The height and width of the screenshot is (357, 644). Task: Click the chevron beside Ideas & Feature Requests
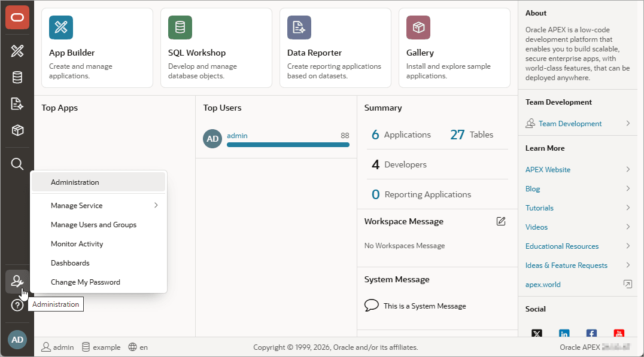click(628, 265)
